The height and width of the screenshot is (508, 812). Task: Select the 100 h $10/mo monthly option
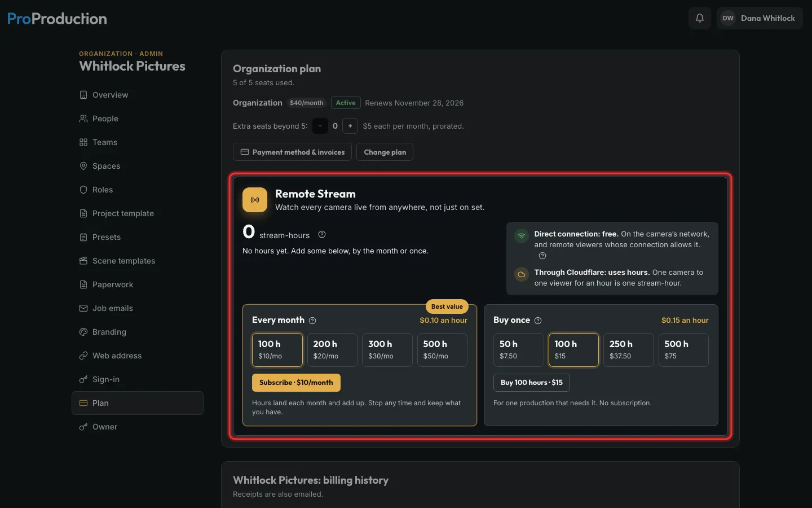click(x=277, y=350)
